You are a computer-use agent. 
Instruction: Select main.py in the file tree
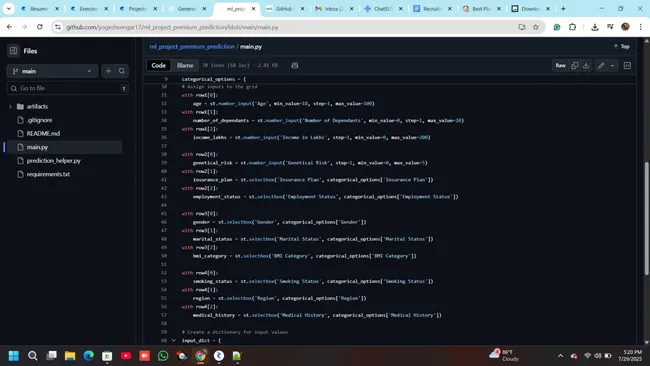[x=64, y=147]
